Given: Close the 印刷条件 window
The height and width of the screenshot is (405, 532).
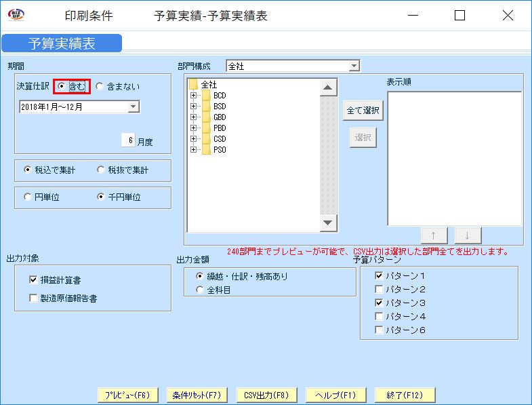Looking at the screenshot, I should click(508, 16).
